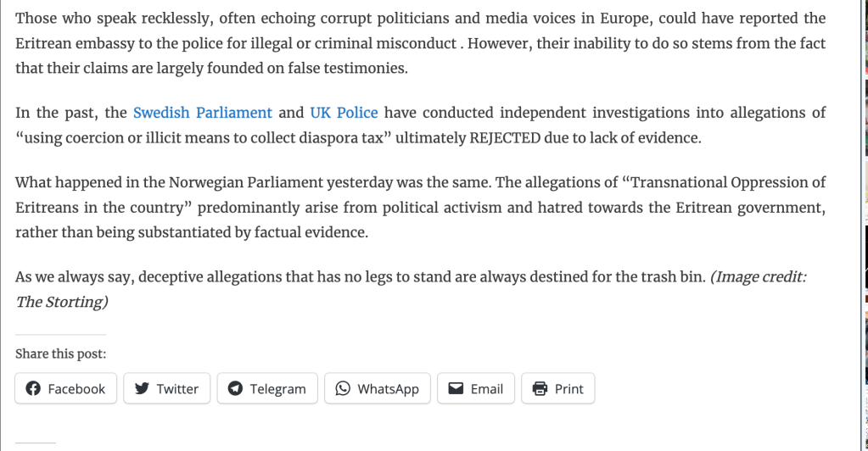Click the Telegram paper plane icon

[x=236, y=388]
